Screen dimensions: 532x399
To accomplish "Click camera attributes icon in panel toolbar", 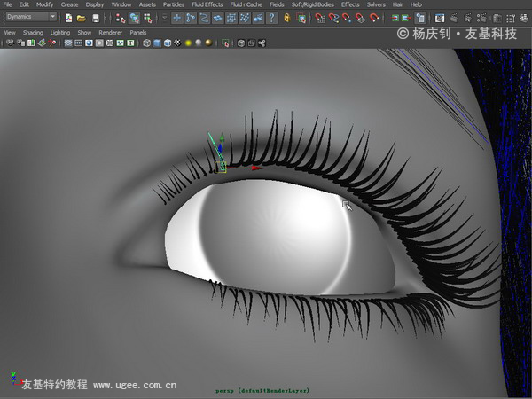I will [21, 43].
